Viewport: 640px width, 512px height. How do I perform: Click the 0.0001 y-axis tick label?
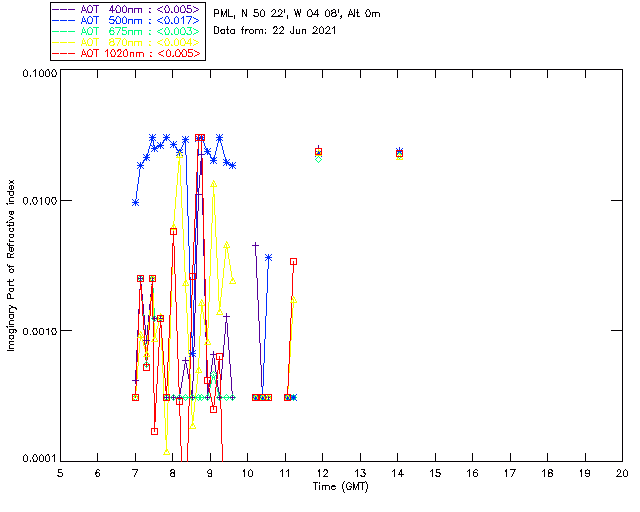pyautogui.click(x=37, y=458)
